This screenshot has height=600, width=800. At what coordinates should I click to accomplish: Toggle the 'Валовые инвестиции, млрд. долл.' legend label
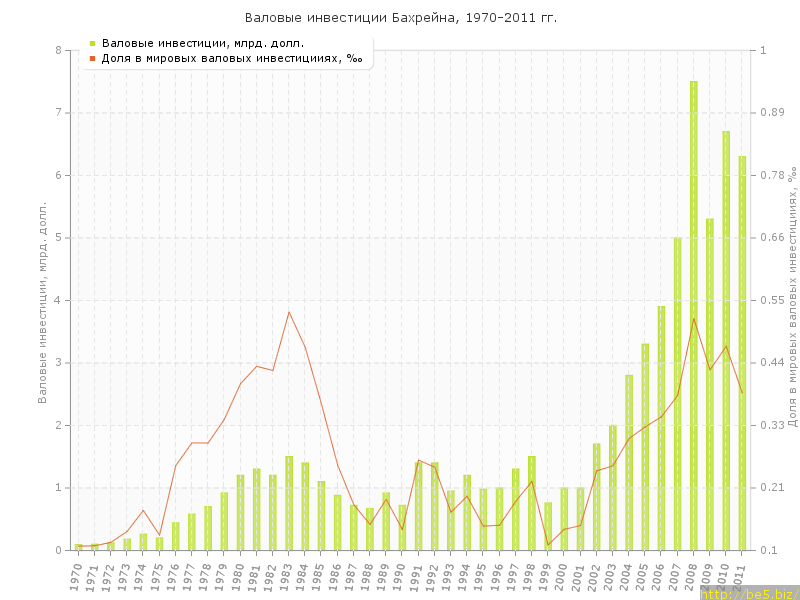(x=203, y=43)
